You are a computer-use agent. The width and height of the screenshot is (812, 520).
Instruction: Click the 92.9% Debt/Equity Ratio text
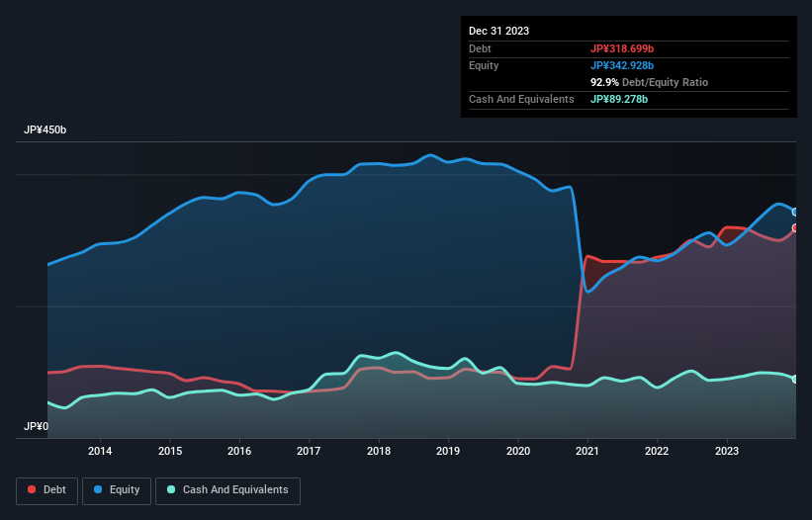click(649, 82)
